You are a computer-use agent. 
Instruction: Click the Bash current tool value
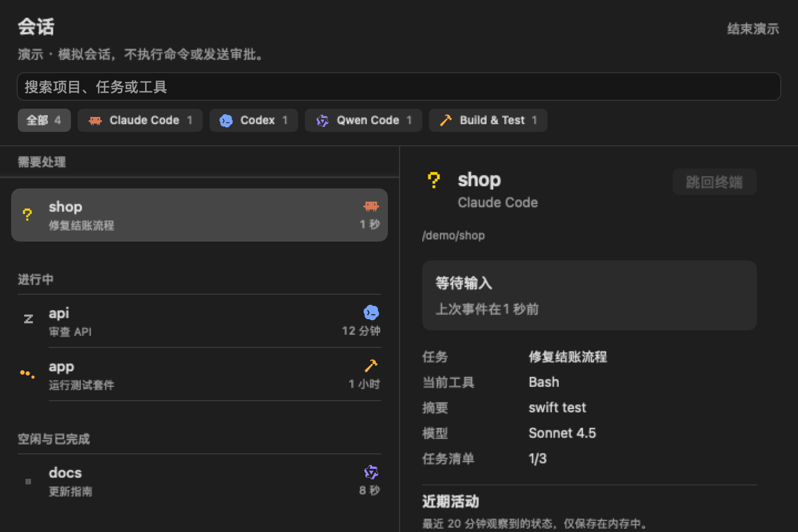(544, 382)
